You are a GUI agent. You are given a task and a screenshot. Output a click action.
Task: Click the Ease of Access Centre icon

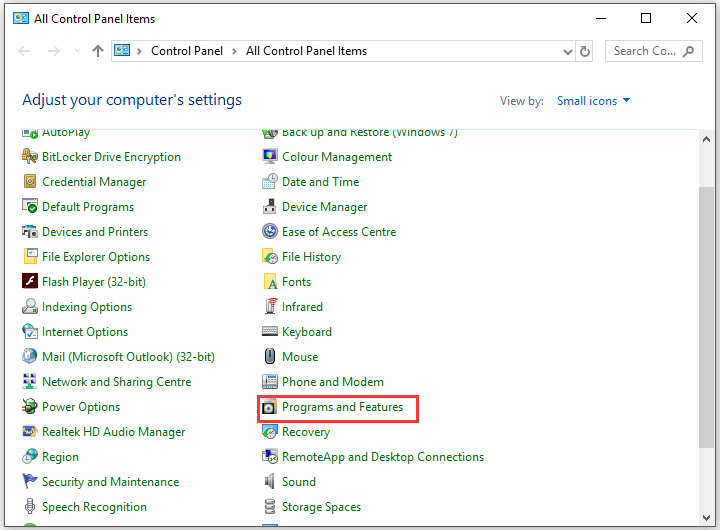point(270,231)
